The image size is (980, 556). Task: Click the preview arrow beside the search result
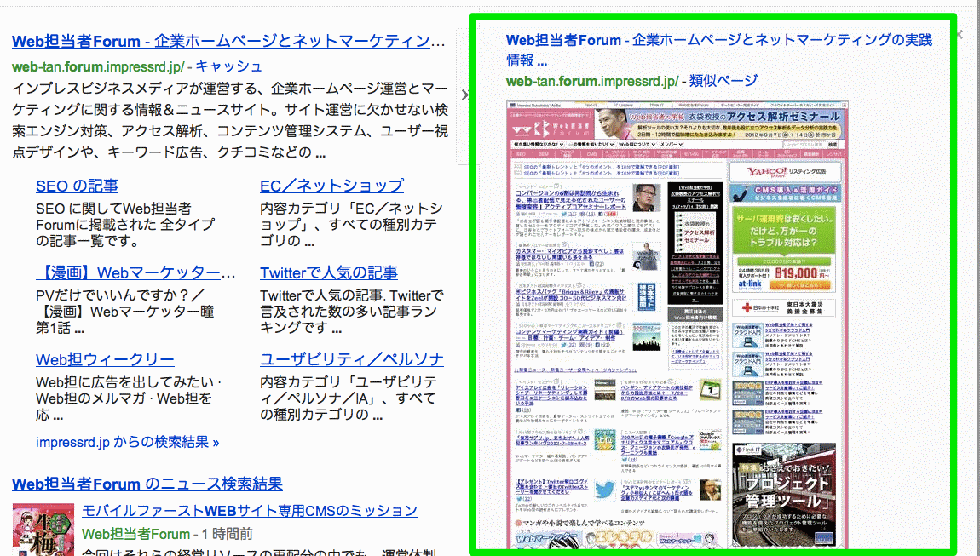464,95
